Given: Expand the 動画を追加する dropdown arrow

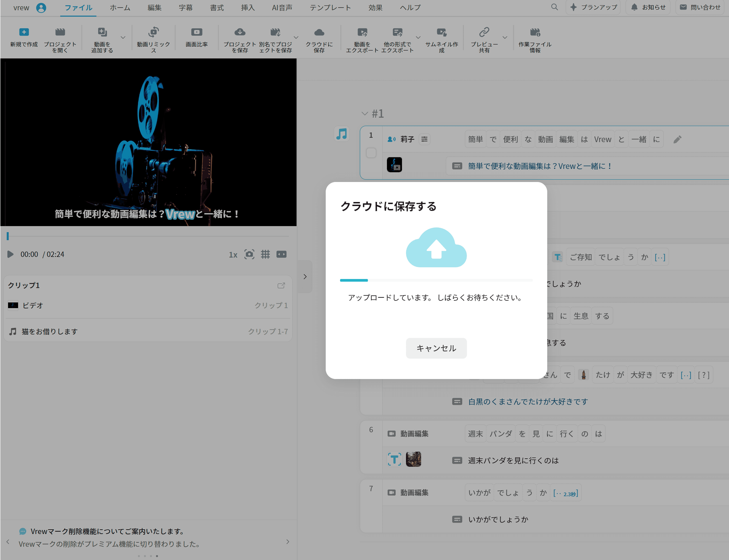Looking at the screenshot, I should point(123,37).
